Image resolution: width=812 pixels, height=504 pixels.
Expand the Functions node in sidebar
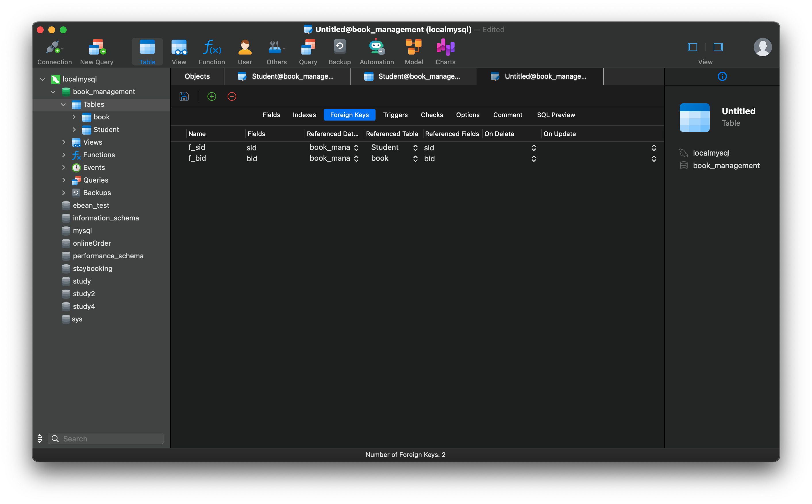tap(64, 155)
